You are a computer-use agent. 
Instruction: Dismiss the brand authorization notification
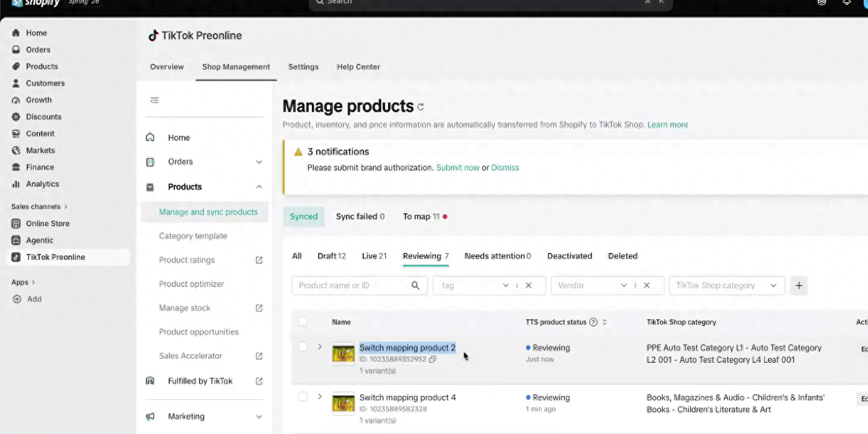pyautogui.click(x=505, y=167)
